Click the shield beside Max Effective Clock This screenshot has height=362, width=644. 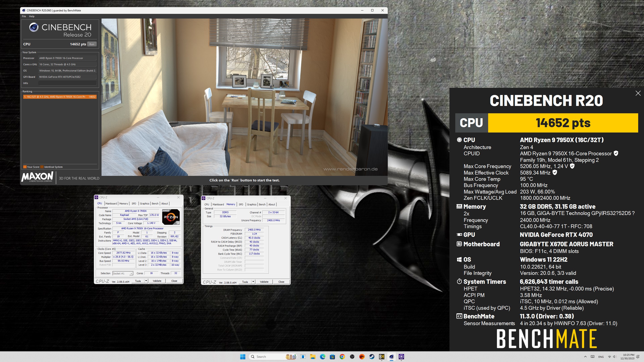pyautogui.click(x=555, y=172)
